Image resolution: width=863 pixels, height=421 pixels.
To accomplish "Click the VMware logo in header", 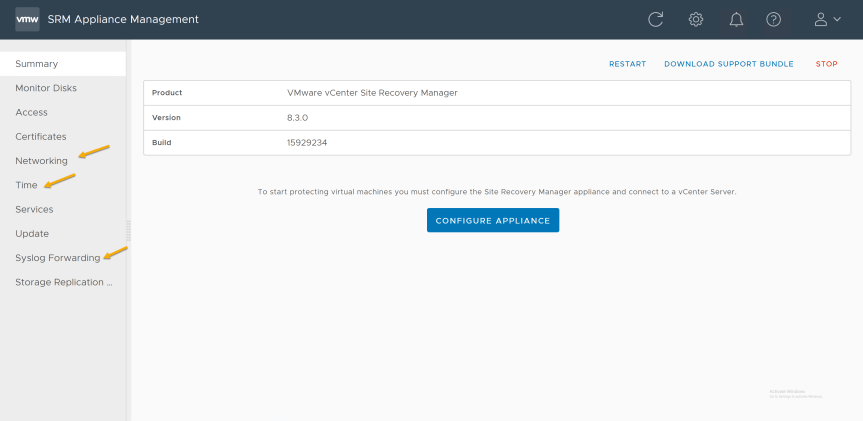I will (27, 19).
